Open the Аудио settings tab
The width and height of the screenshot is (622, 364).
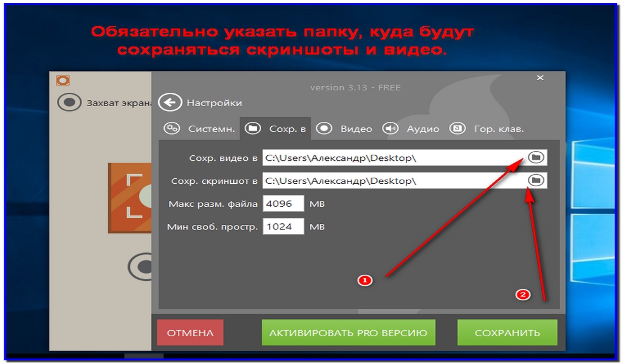coord(407,128)
